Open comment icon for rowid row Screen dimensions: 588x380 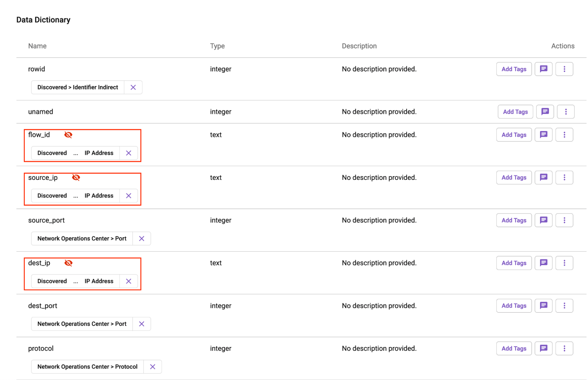tap(543, 69)
